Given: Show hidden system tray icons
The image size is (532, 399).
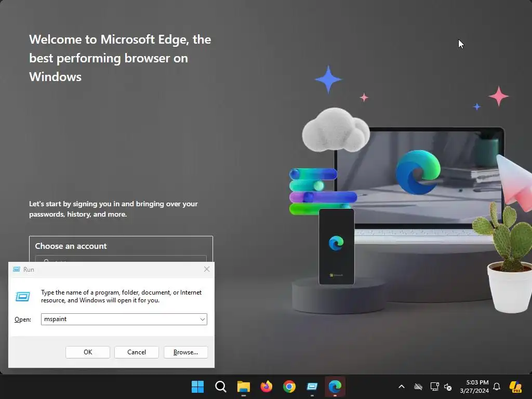Looking at the screenshot, I should point(402,387).
